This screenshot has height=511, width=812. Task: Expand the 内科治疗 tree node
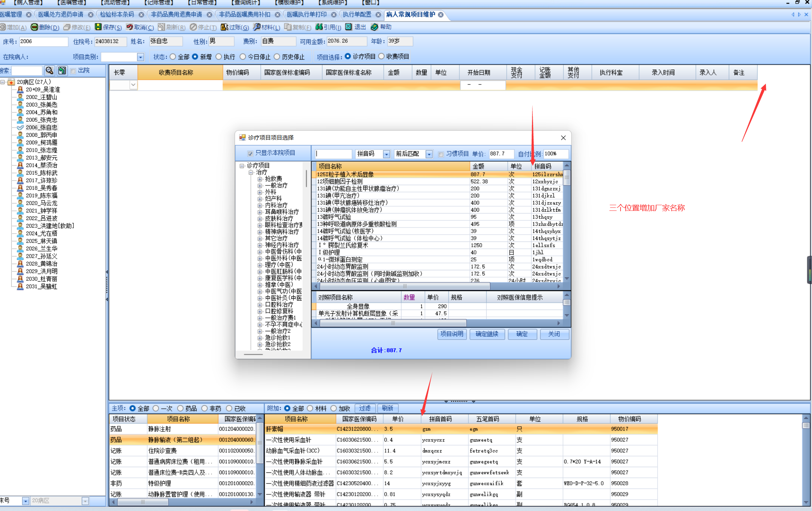click(x=260, y=206)
